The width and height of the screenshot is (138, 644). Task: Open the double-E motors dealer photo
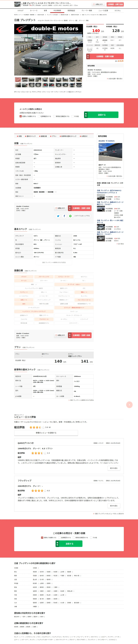tap(110, 152)
